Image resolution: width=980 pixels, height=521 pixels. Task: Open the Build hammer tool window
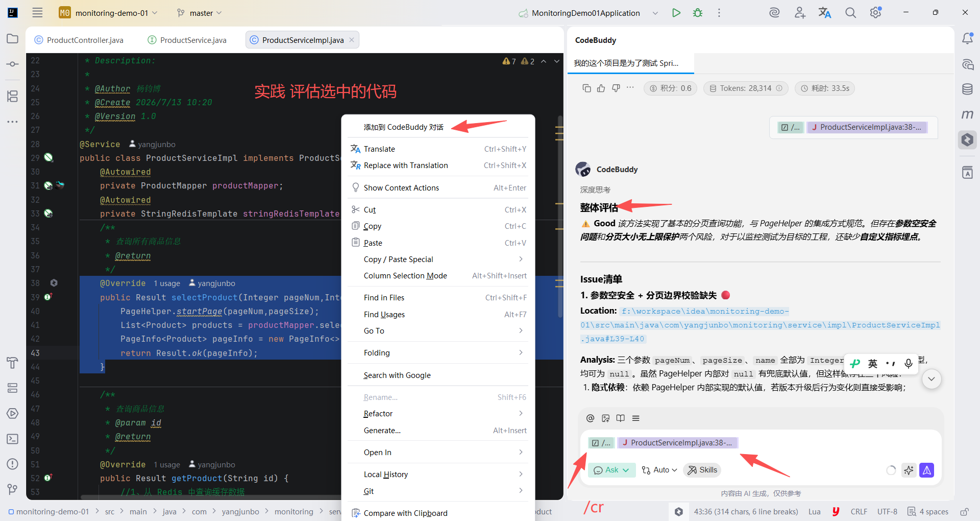pyautogui.click(x=13, y=363)
